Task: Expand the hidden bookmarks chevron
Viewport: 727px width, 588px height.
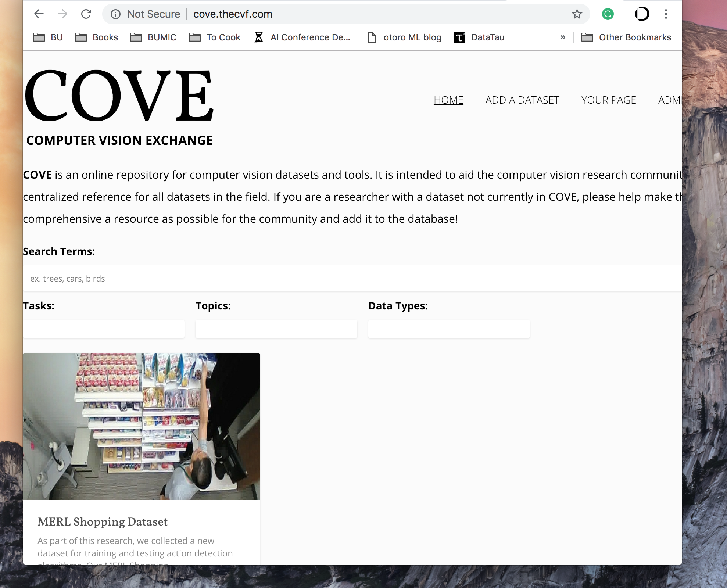Action: 563,37
